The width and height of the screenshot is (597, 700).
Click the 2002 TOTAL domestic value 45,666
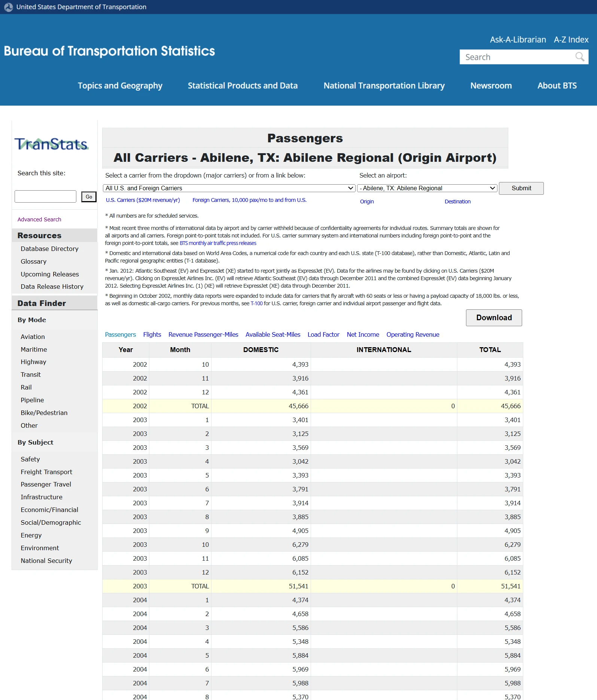[x=298, y=406]
